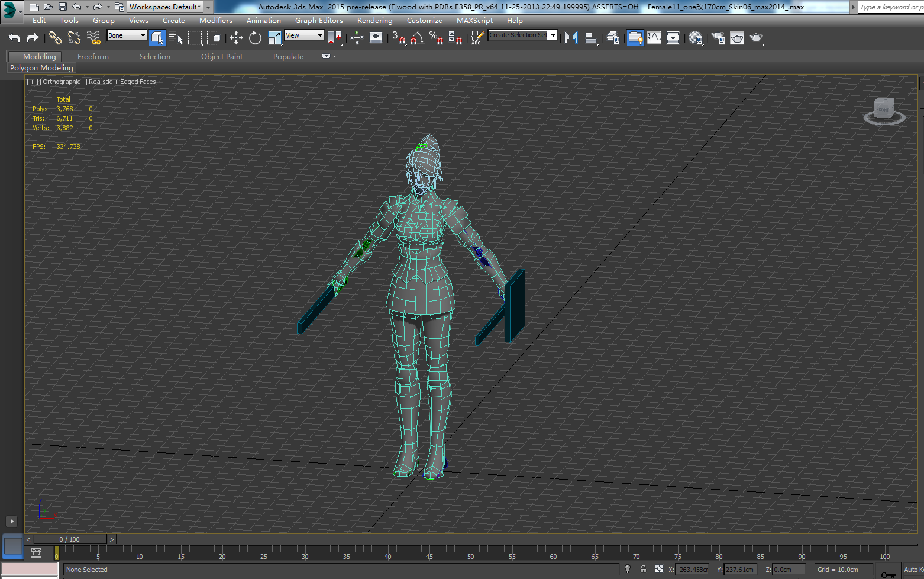Click the Polygon Modeling panel button
This screenshot has height=579, width=924.
pos(41,68)
